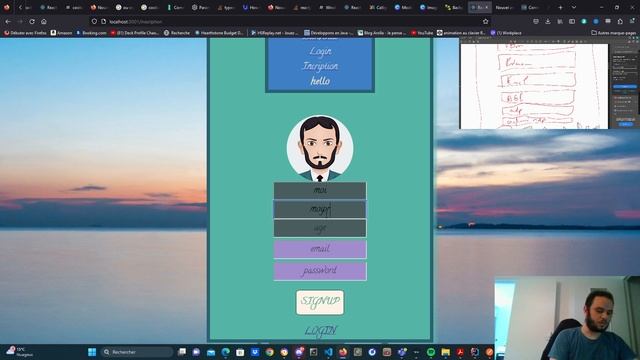Viewport: 640px width, 360px height.
Task: Open the Mail app on the taskbar
Action: click(x=211, y=352)
